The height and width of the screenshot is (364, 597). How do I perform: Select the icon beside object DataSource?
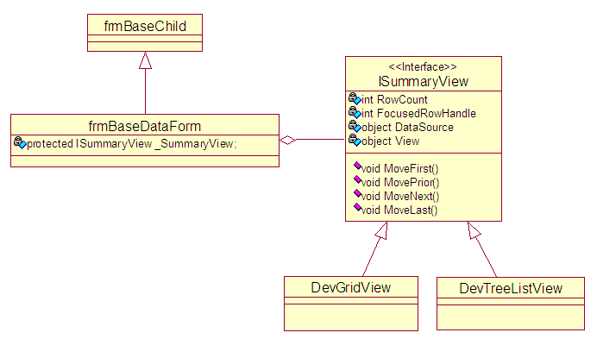pyautogui.click(x=353, y=127)
